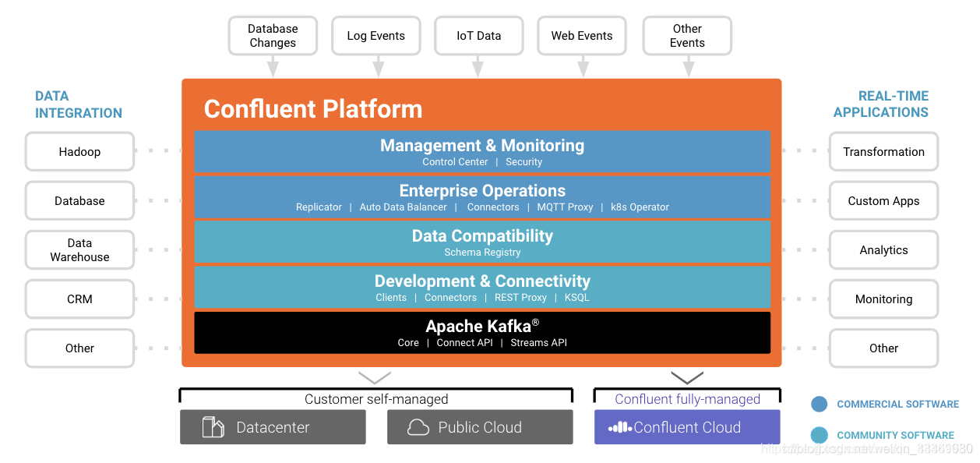Click the Commercial Software legend dot

pos(819,404)
